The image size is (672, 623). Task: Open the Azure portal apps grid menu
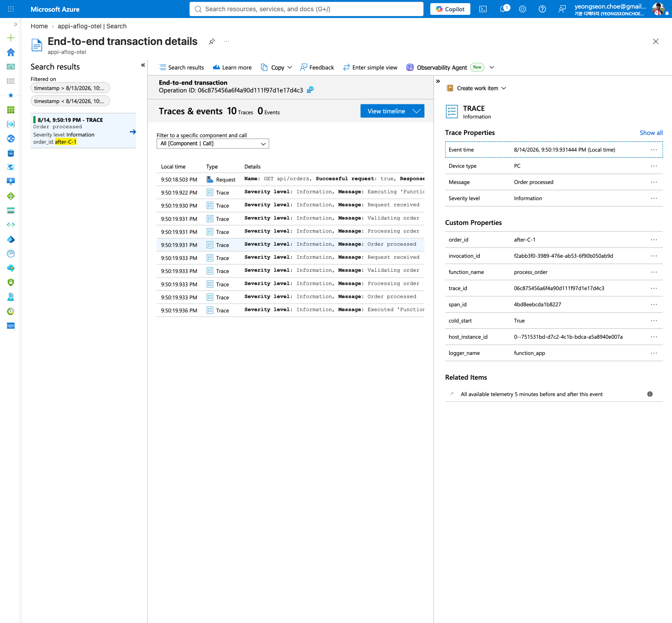point(11,9)
